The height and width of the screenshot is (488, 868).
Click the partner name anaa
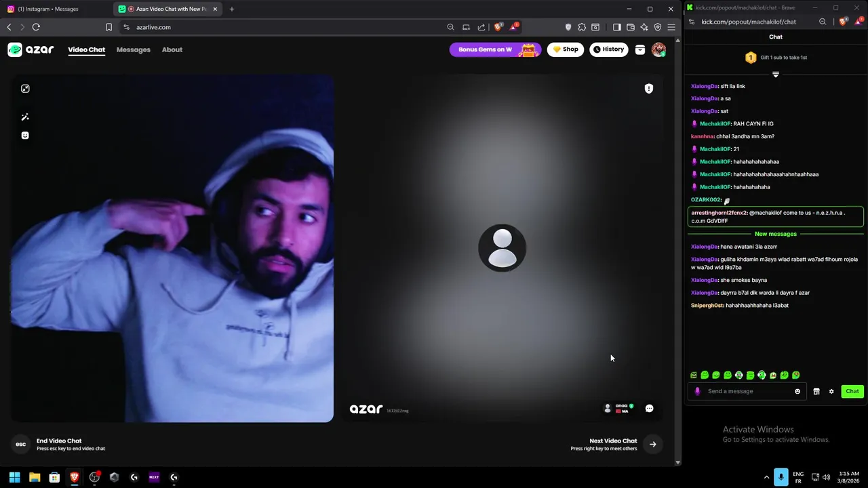(621, 406)
